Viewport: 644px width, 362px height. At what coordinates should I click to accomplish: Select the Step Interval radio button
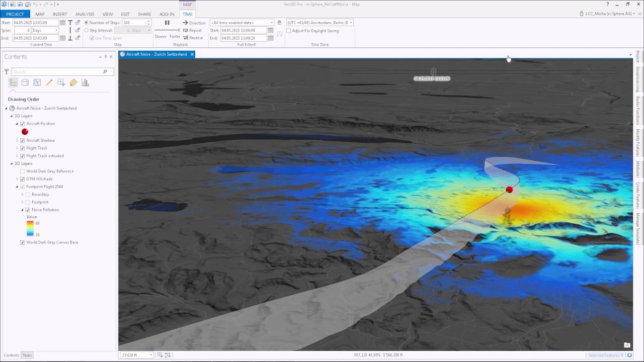pos(86,31)
